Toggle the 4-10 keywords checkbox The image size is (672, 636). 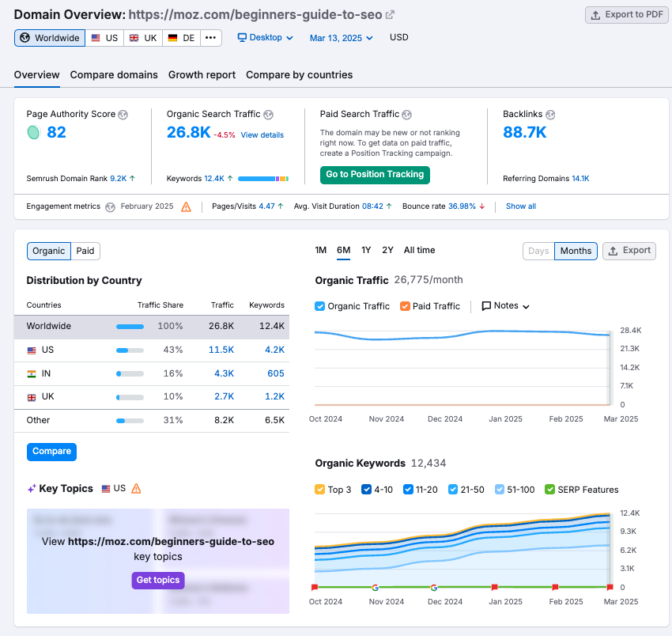(x=366, y=490)
